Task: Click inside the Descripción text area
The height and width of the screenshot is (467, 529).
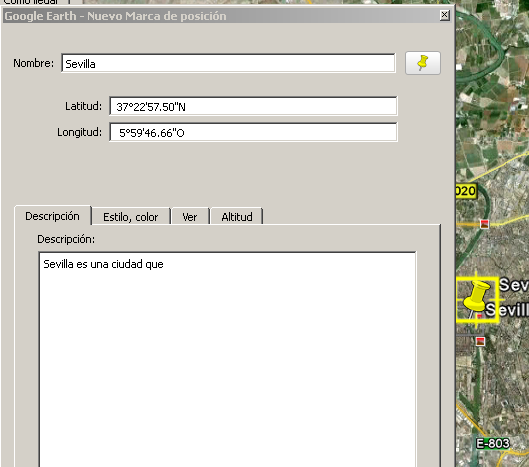Action: (x=227, y=359)
